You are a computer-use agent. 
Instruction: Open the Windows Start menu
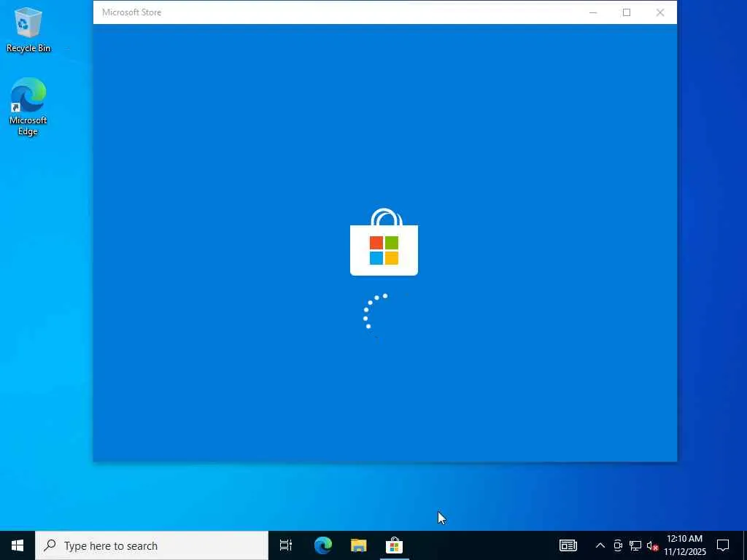click(18, 545)
